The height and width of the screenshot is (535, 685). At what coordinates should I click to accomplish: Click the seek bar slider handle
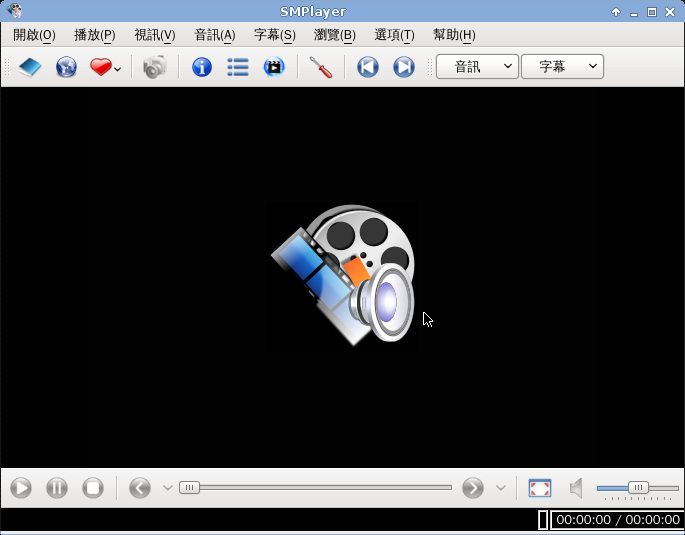click(189, 487)
